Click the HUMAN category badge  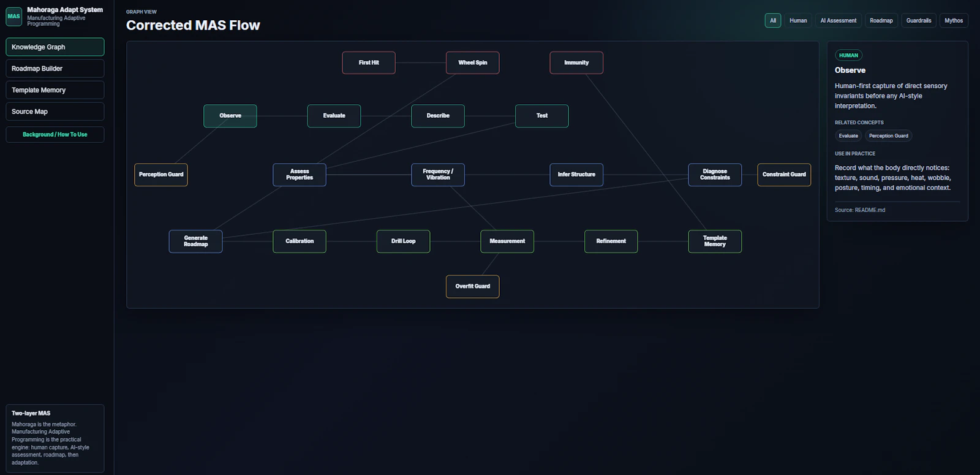click(848, 55)
